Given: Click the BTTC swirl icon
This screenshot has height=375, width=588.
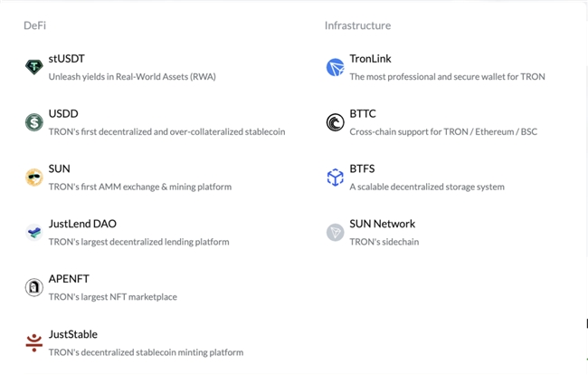Looking at the screenshot, I should (336, 122).
